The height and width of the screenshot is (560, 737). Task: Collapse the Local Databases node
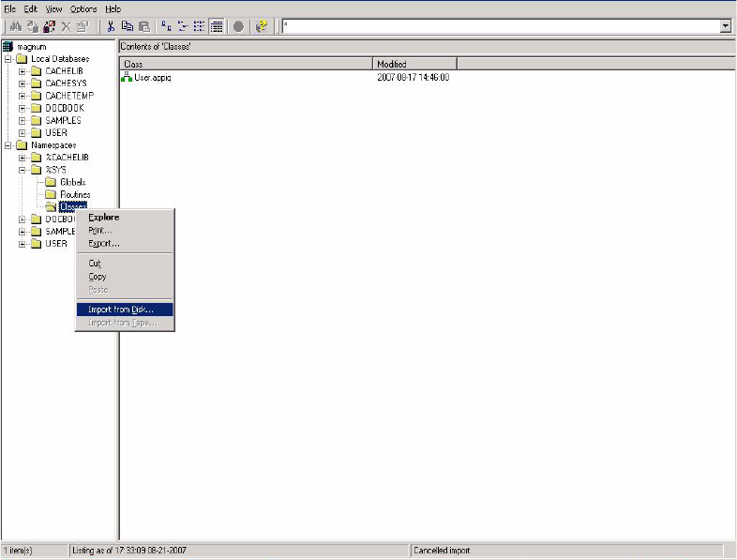[8, 59]
